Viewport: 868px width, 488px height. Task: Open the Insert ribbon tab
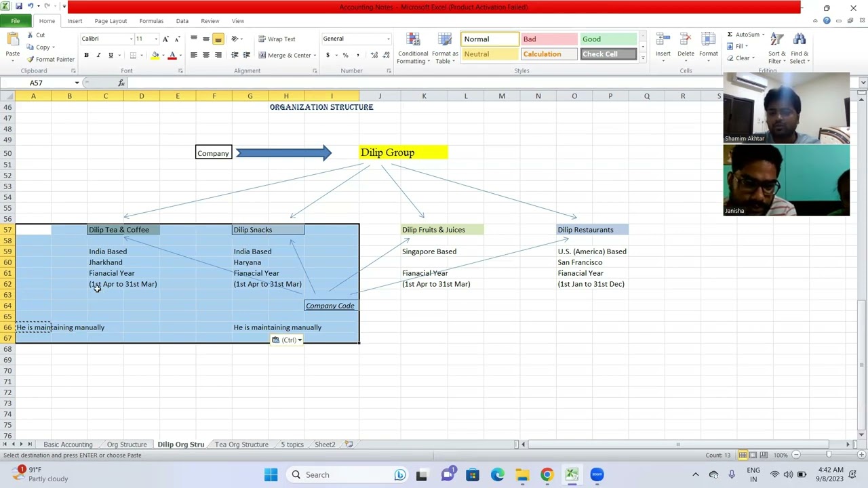pos(75,21)
